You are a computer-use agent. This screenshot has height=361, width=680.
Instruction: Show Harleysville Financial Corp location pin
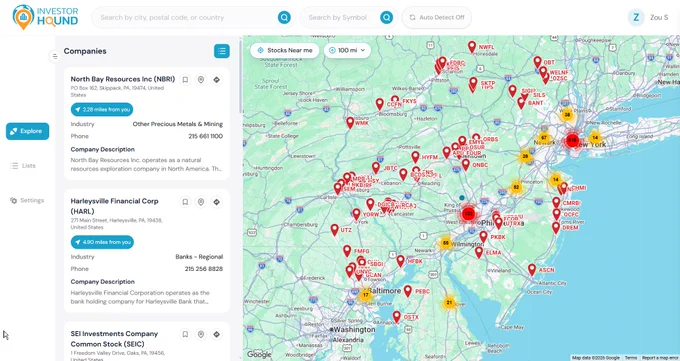point(201,202)
